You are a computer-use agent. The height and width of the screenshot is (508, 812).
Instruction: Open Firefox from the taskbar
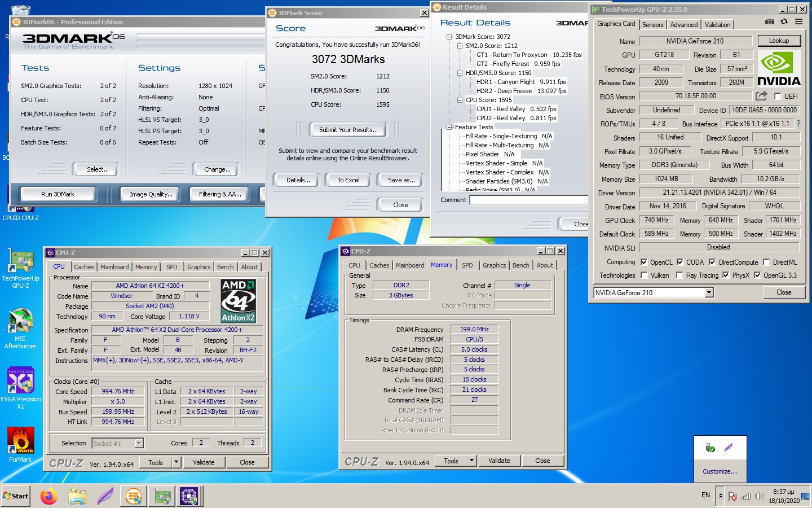(x=49, y=496)
